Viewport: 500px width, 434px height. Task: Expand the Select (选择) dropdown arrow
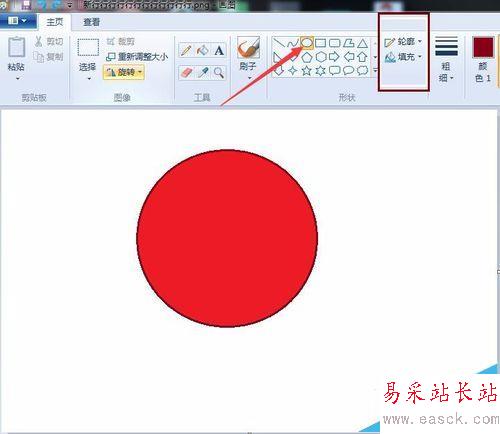point(89,79)
